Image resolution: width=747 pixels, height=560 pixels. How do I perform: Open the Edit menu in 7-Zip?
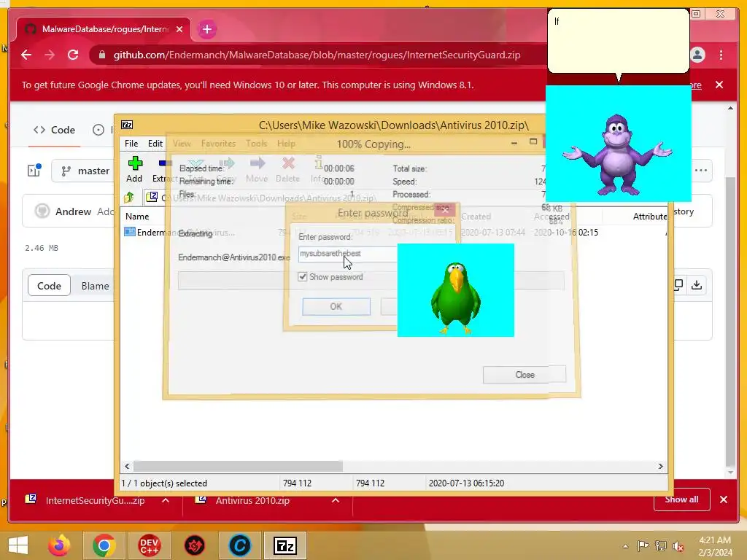click(155, 144)
